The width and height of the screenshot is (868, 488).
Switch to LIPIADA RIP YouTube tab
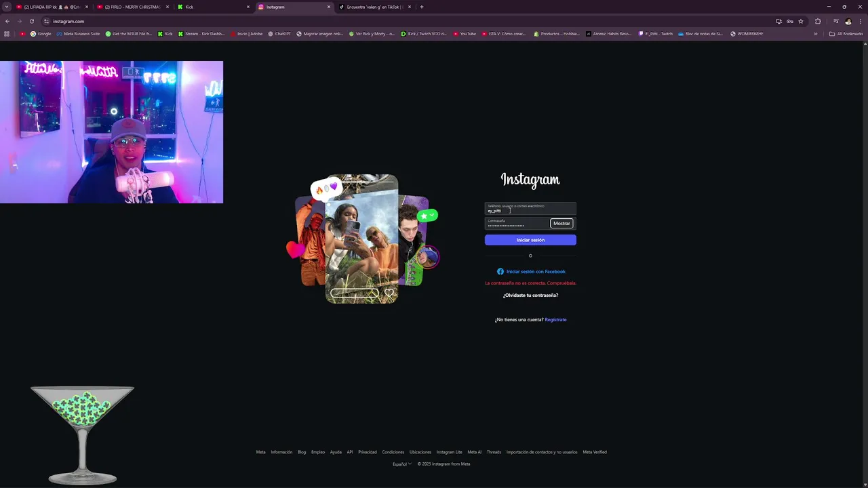(x=52, y=7)
